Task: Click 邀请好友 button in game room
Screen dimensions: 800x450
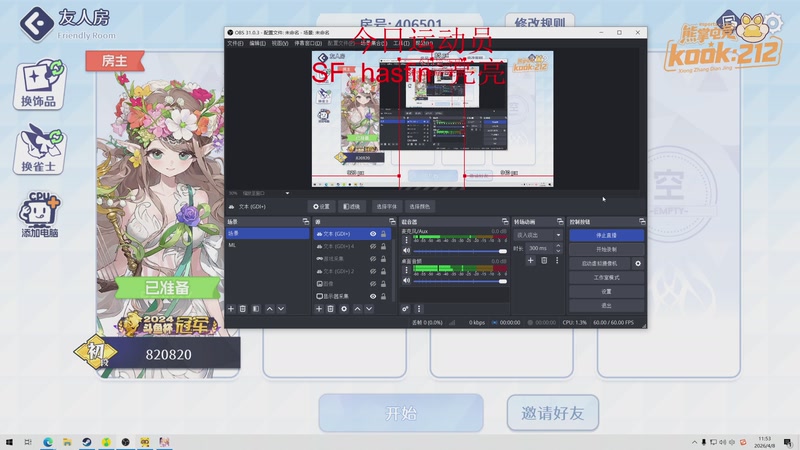Action: [x=553, y=413]
